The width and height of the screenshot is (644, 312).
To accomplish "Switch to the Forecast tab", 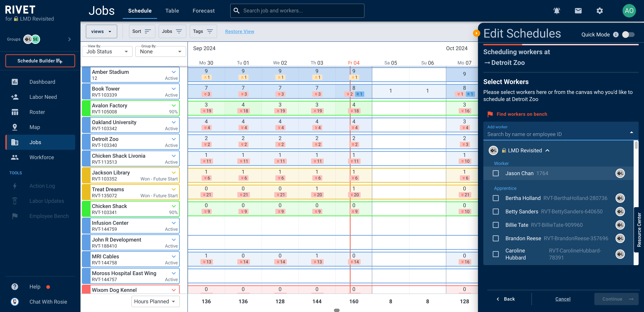I will click(203, 11).
